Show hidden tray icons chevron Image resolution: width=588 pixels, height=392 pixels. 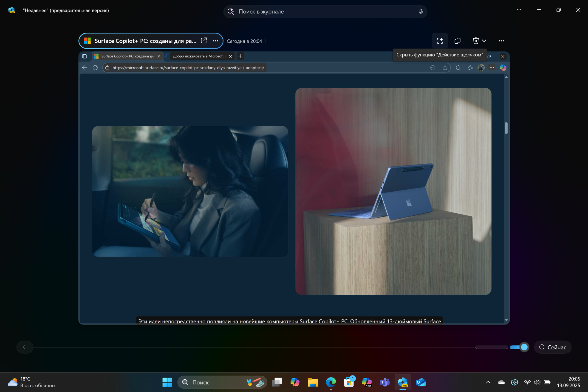point(488,382)
